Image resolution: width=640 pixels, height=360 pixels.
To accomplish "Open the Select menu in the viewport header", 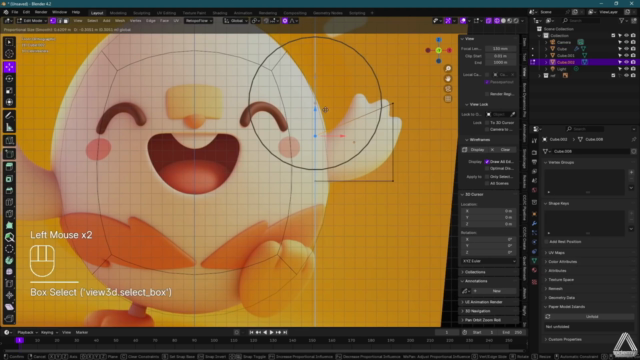I will coord(93,21).
